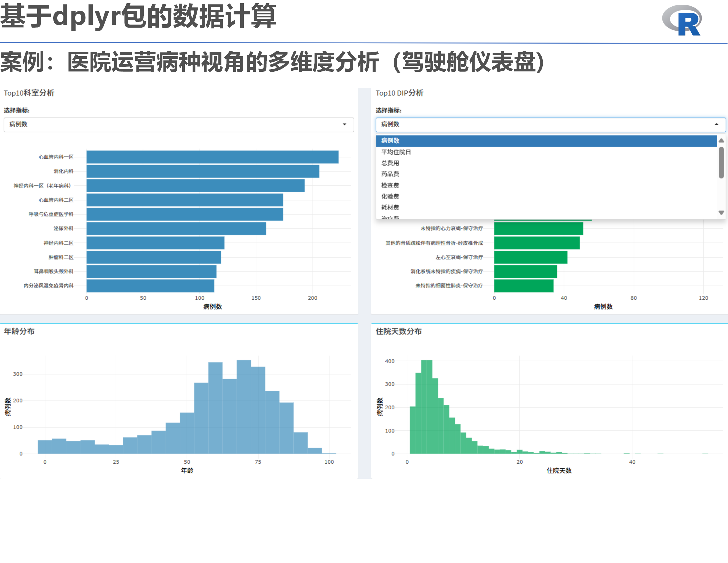Collapse the Top10 DIP分析 indicator dropdown

pyautogui.click(x=550, y=124)
